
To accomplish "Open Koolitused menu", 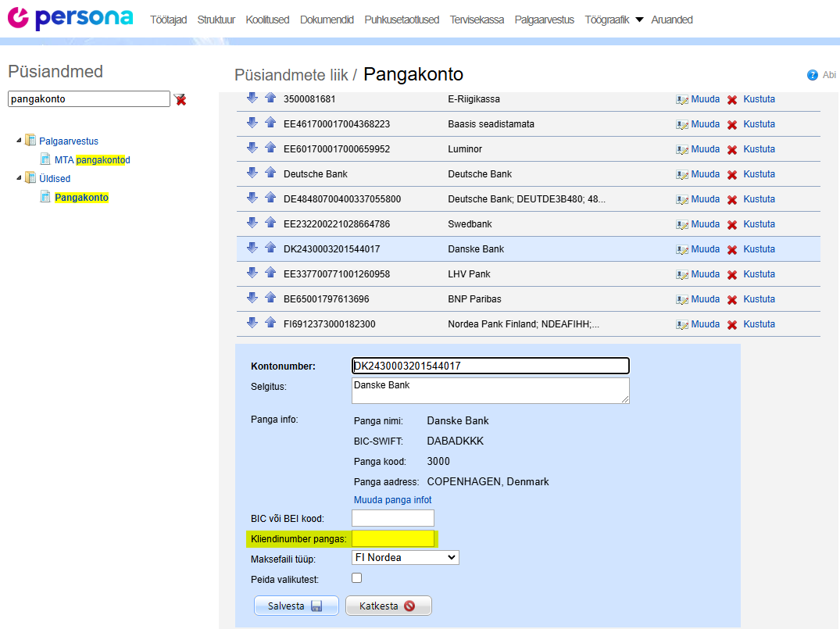I will pyautogui.click(x=267, y=20).
